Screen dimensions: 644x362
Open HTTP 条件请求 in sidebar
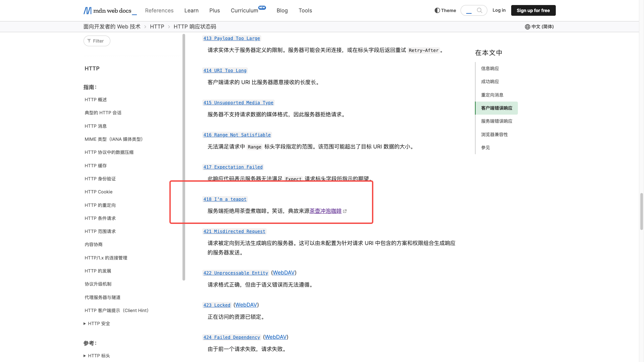coord(100,219)
